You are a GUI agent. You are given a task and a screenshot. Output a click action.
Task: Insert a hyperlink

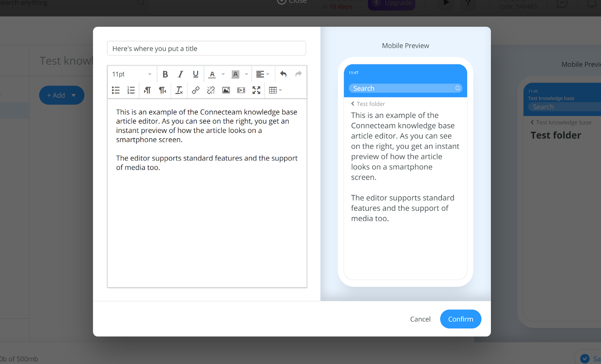[x=195, y=90]
